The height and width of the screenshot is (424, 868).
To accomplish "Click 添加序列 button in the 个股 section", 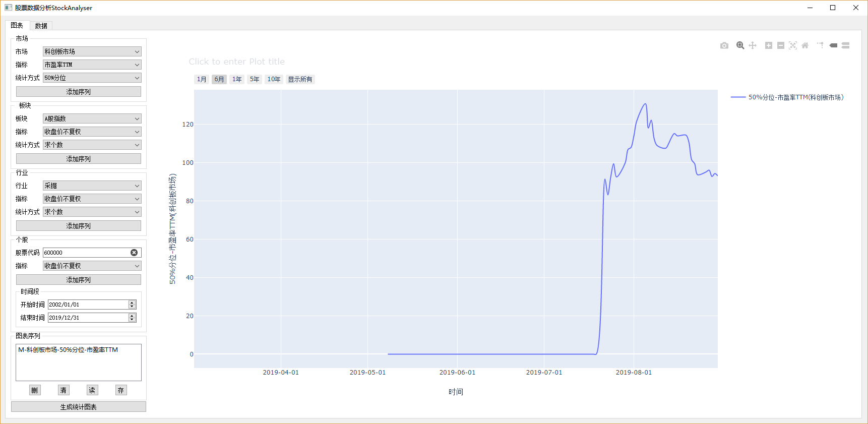I will click(x=79, y=280).
